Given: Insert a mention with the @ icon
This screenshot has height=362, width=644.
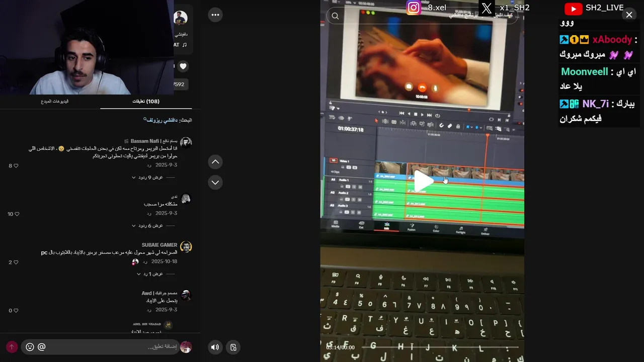Looking at the screenshot, I should click(x=42, y=347).
